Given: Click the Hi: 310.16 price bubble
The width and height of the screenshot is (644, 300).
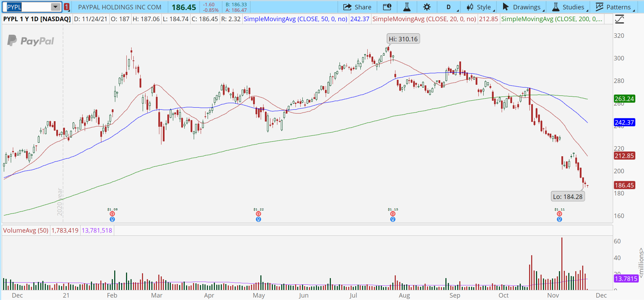Looking at the screenshot, I should (x=403, y=39).
